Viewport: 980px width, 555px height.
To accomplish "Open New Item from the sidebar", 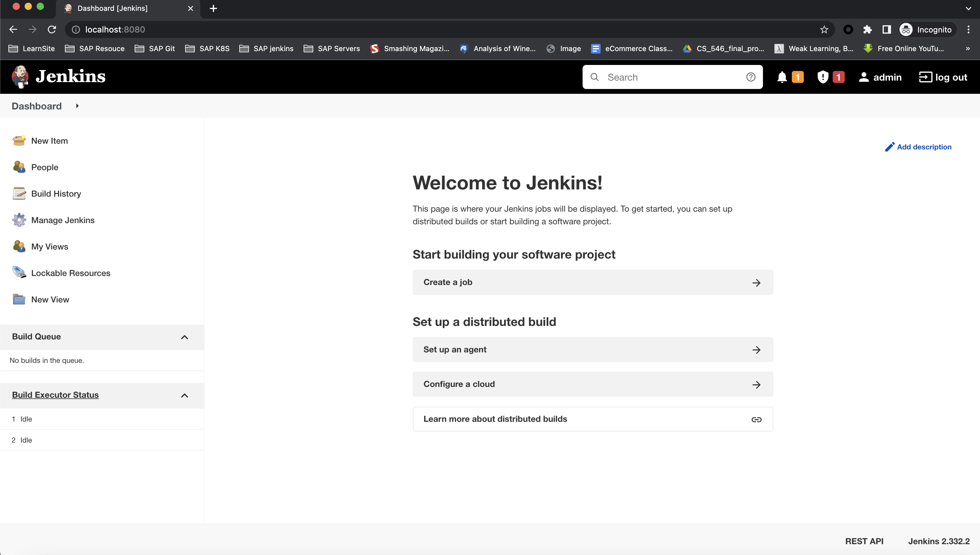I will pyautogui.click(x=50, y=141).
